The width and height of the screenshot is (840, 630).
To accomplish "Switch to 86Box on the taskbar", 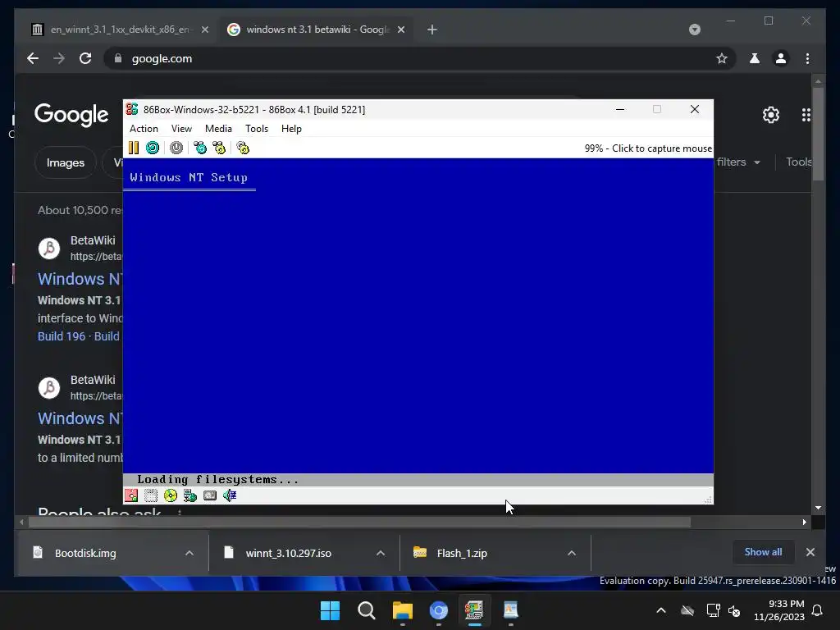I will click(475, 610).
